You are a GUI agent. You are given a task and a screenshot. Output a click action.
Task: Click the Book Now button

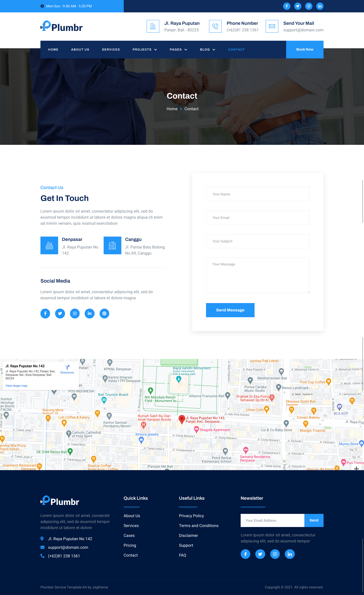click(305, 50)
